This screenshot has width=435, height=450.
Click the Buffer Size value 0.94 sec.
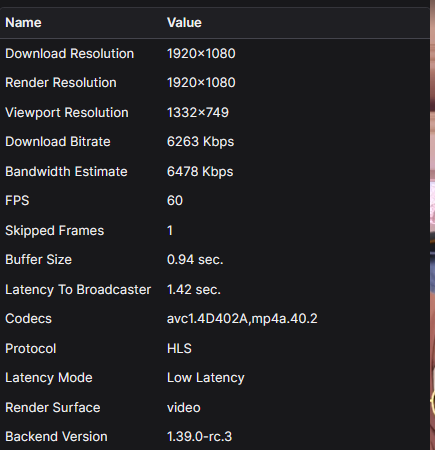click(195, 260)
